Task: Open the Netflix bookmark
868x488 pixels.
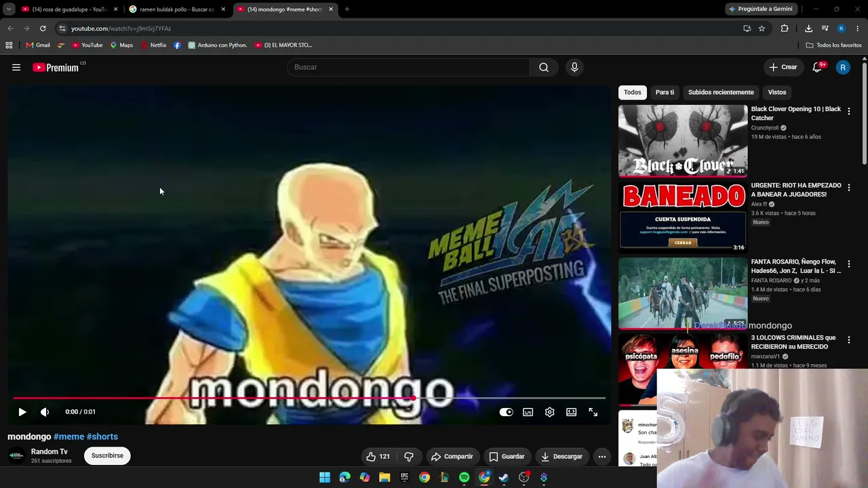Action: pyautogui.click(x=154, y=45)
